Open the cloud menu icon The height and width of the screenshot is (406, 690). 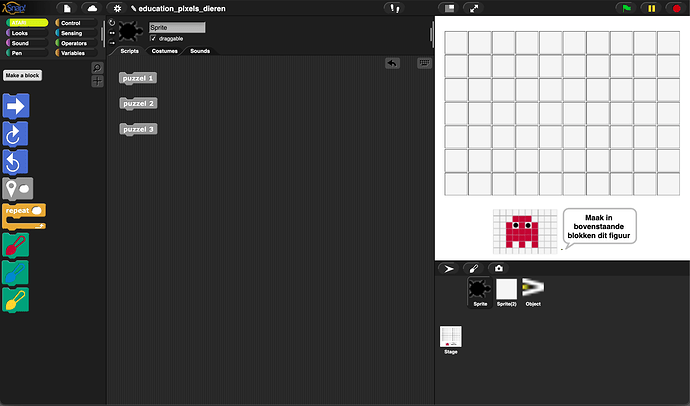92,8
